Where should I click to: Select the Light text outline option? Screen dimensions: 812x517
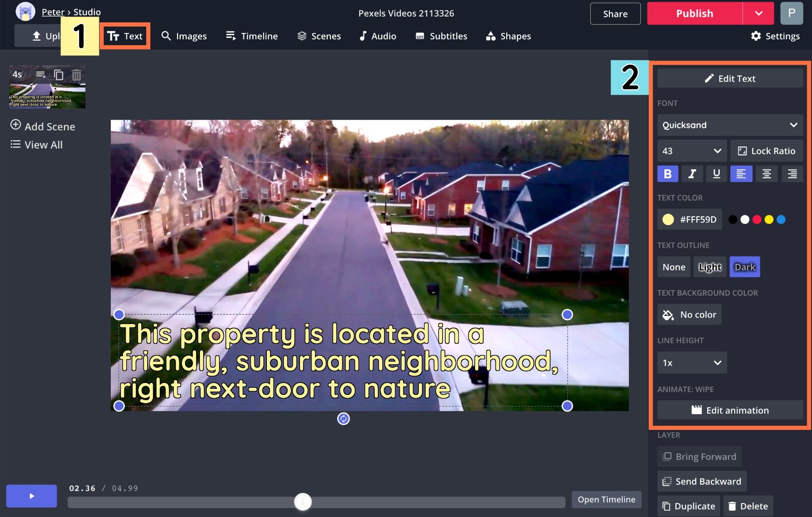tap(710, 267)
